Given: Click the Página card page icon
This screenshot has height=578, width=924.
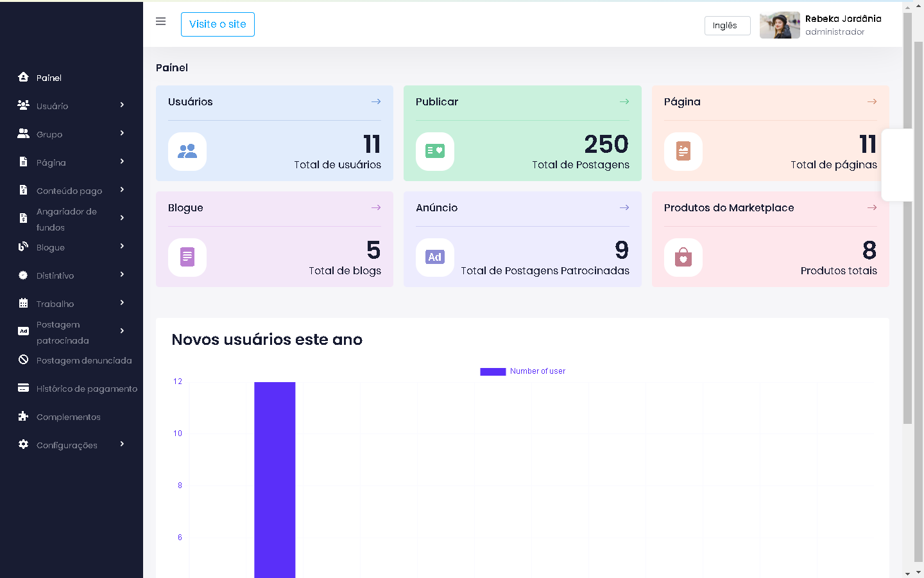Looking at the screenshot, I should [683, 152].
